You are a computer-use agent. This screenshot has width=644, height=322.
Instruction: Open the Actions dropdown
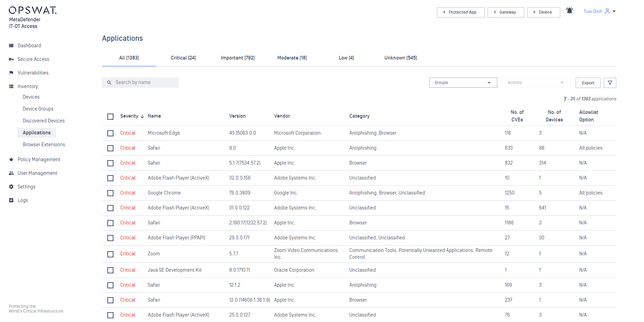click(536, 83)
